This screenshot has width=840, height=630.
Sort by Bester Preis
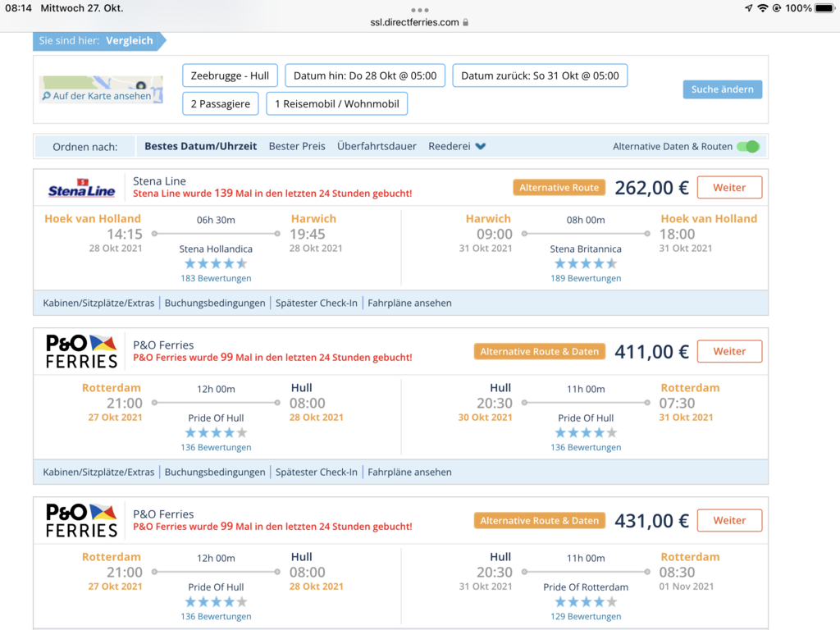click(x=297, y=146)
